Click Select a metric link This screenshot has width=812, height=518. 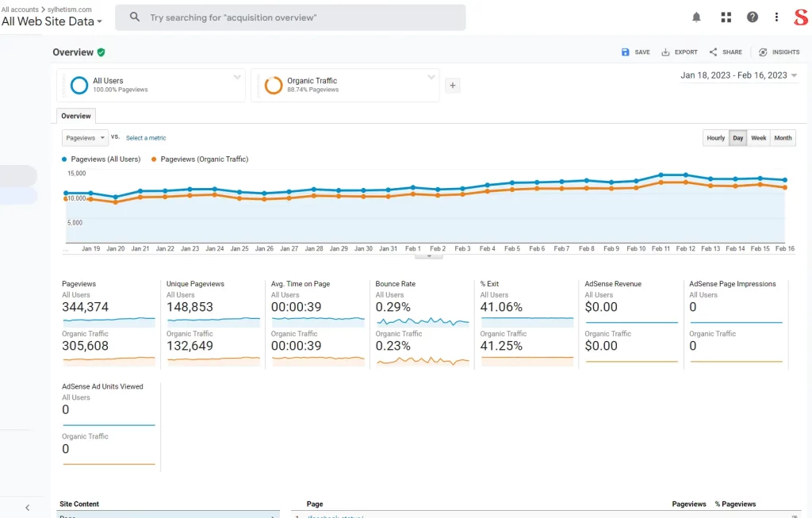click(x=146, y=138)
